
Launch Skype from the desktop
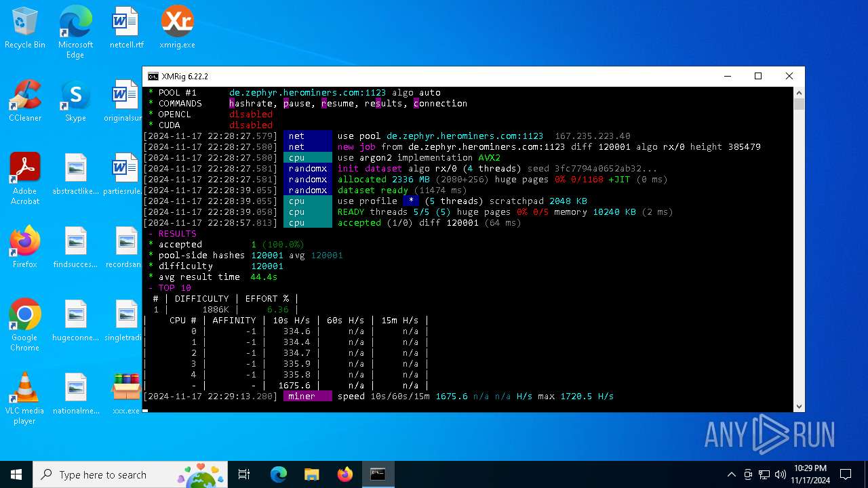[x=75, y=102]
